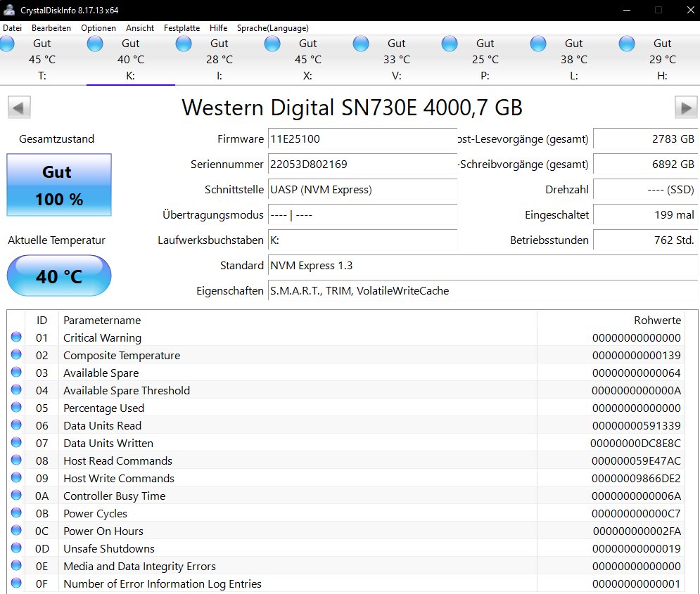The width and height of the screenshot is (700, 594).
Task: Click status orb of Media and Data Integrity Errors
Action: pyautogui.click(x=16, y=565)
